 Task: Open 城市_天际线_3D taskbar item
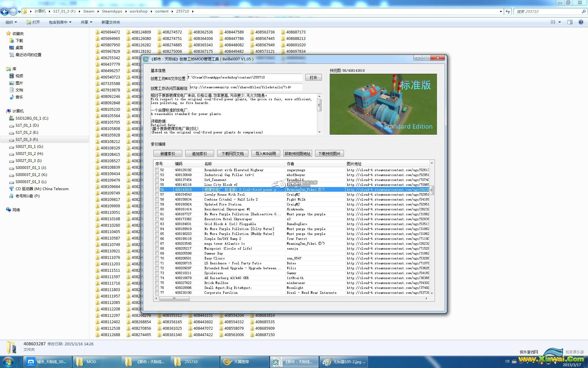[48, 362]
